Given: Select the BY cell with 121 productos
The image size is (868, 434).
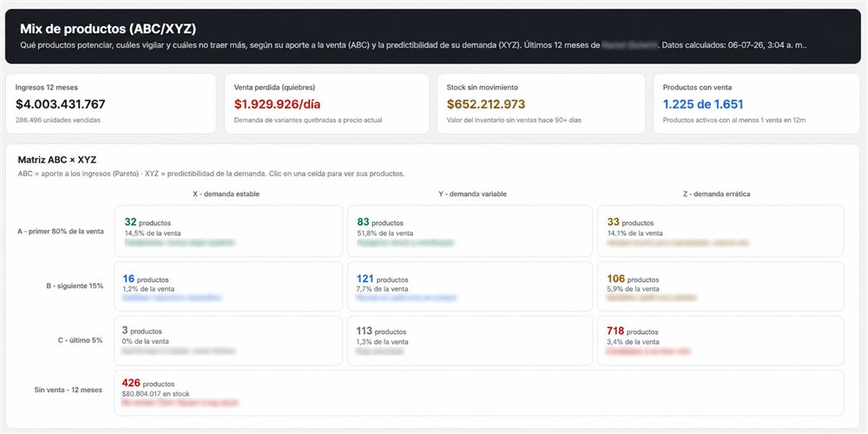Looking at the screenshot, I should point(470,286).
